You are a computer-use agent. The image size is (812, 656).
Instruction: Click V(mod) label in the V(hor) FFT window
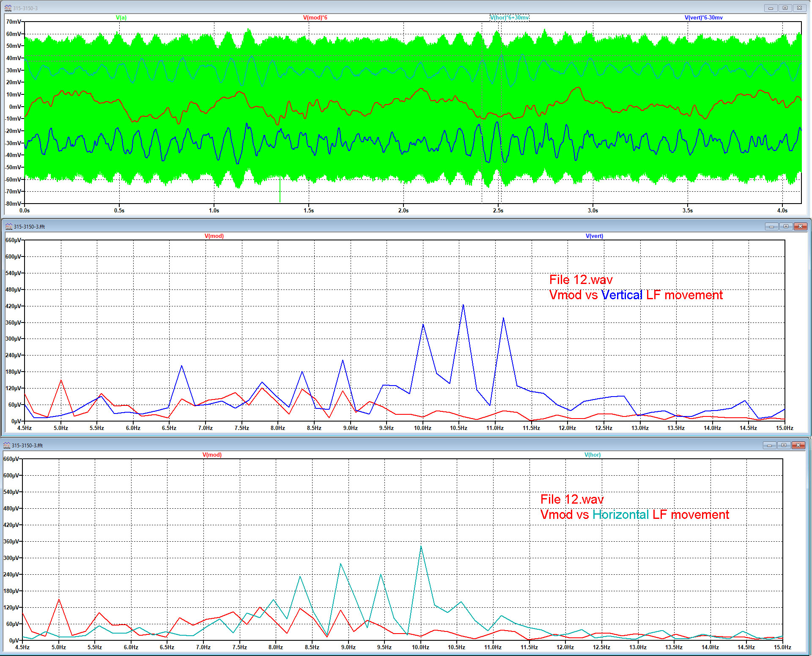coord(212,455)
